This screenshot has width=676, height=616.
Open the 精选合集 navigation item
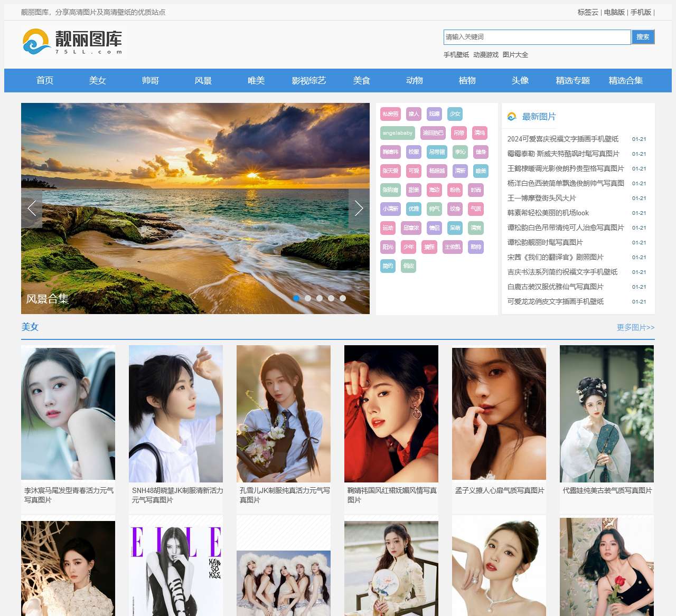tap(626, 81)
